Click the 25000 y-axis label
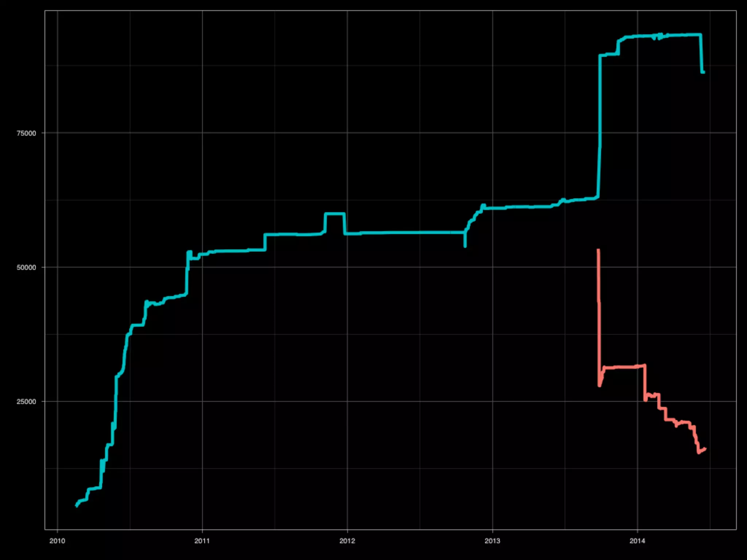 (x=26, y=402)
